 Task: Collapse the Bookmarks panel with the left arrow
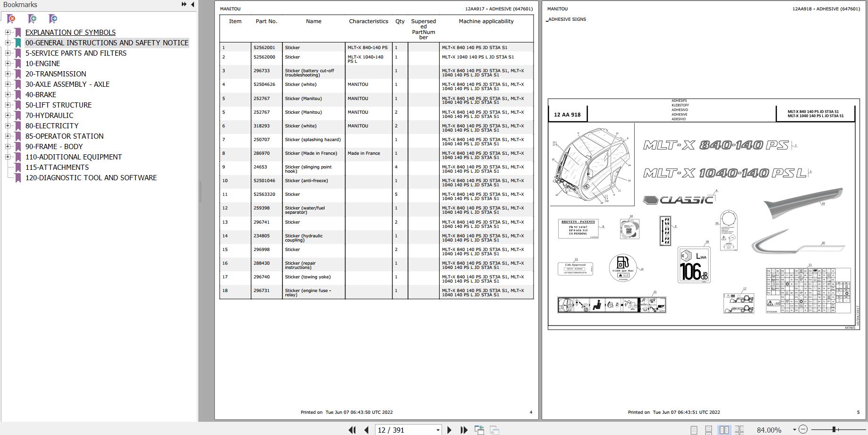(x=192, y=4)
